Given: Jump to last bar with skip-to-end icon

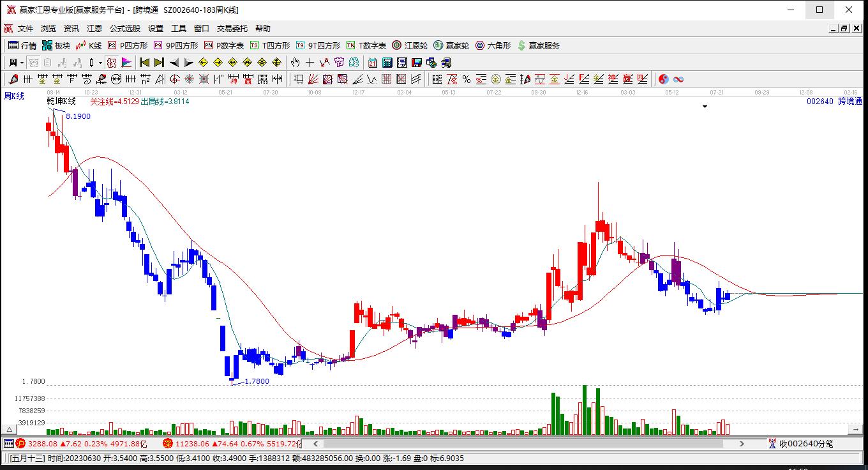Looking at the screenshot, I should point(159,63).
